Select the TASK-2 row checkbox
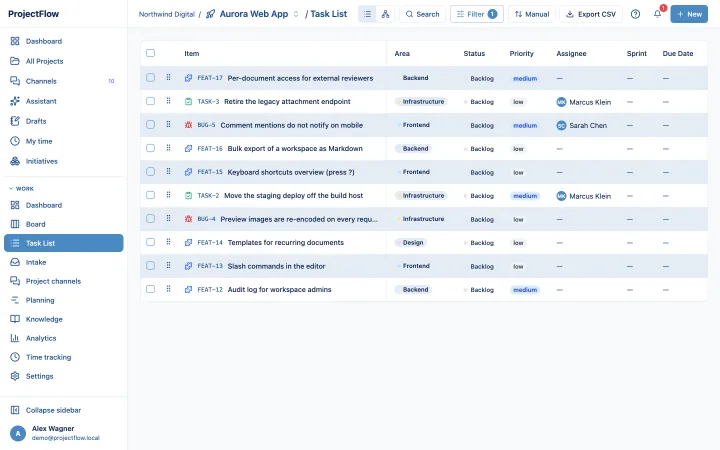The image size is (720, 450). 151,195
